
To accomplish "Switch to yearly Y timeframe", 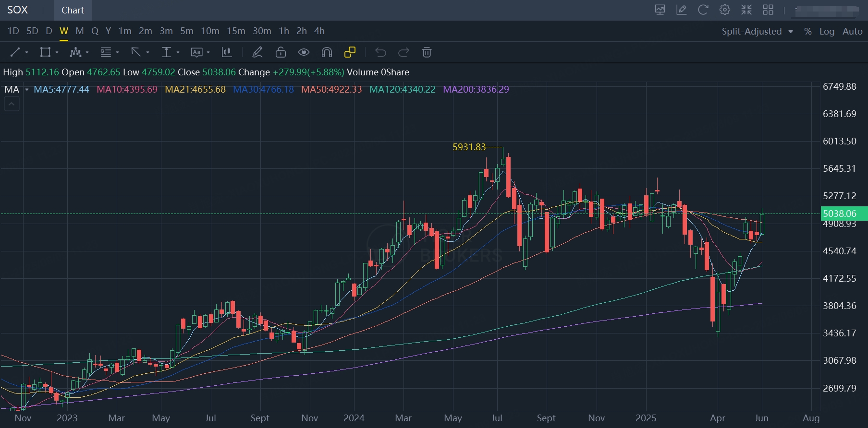I will (x=109, y=31).
